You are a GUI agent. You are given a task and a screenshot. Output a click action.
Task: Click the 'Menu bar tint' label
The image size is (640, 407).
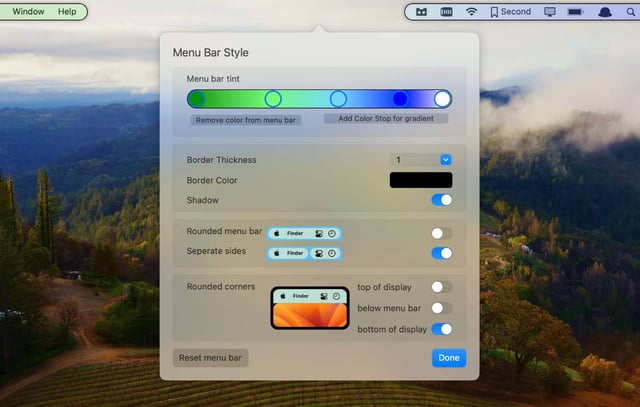[x=213, y=79]
